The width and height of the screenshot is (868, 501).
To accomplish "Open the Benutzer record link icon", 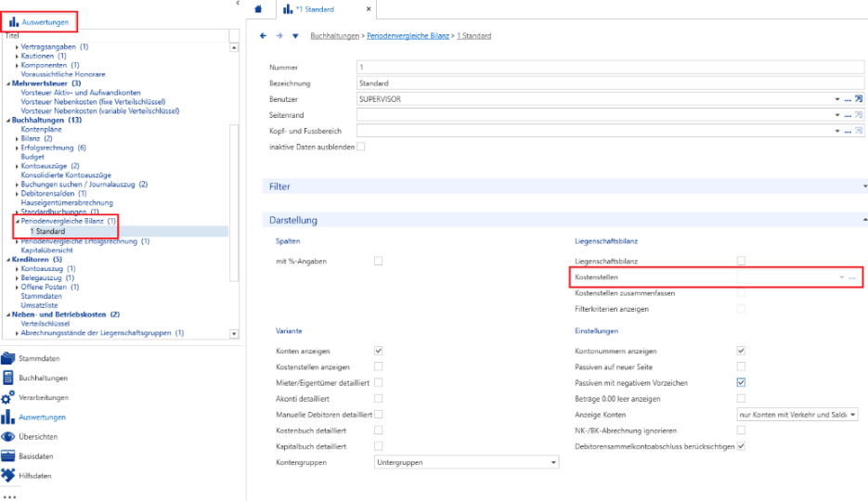I will pos(859,99).
